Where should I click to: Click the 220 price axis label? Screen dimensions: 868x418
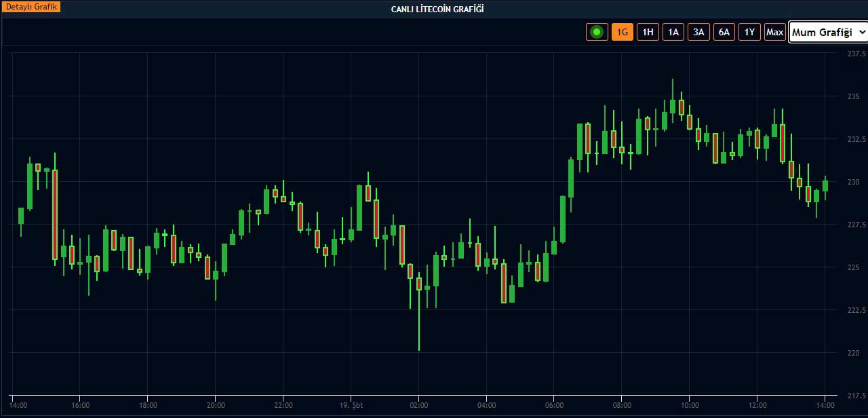coord(853,353)
